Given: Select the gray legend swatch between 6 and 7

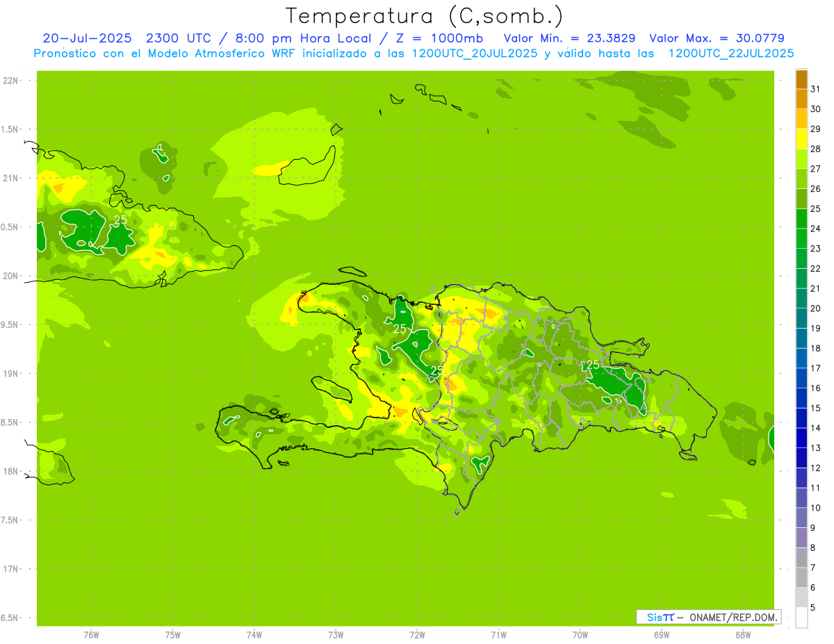Looking at the screenshot, I should (801, 578).
